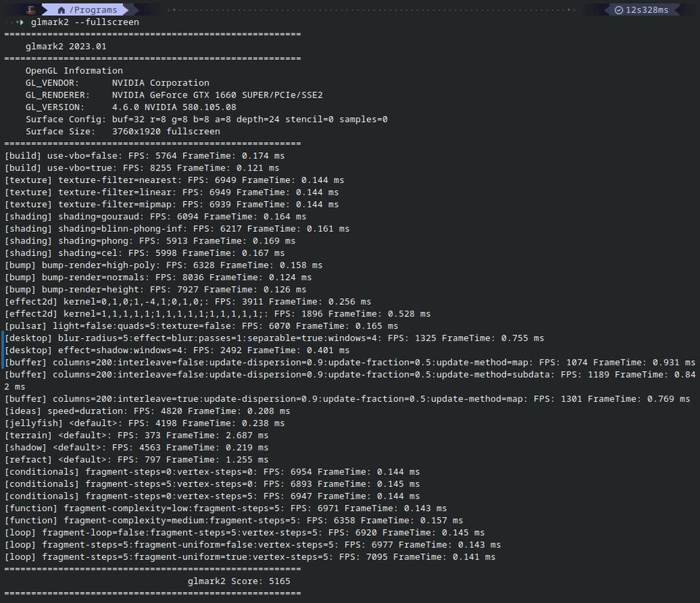Click the effect2d kernel=1,1,1,1,1 result line

click(x=218, y=314)
